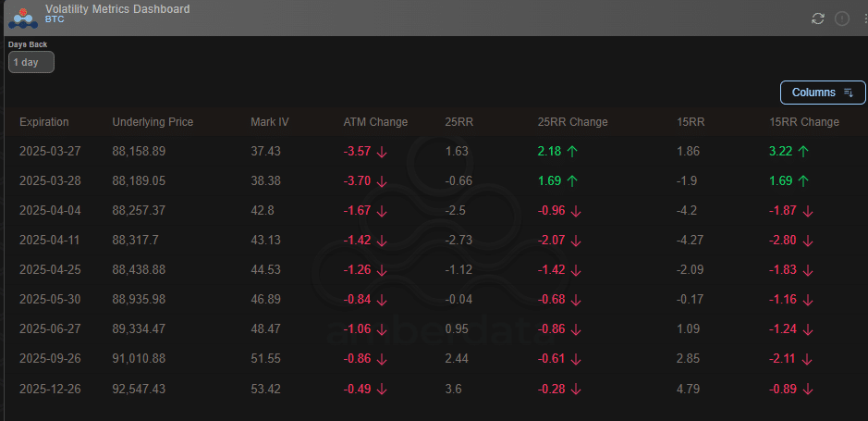Click the Mark IV column header

click(x=270, y=122)
